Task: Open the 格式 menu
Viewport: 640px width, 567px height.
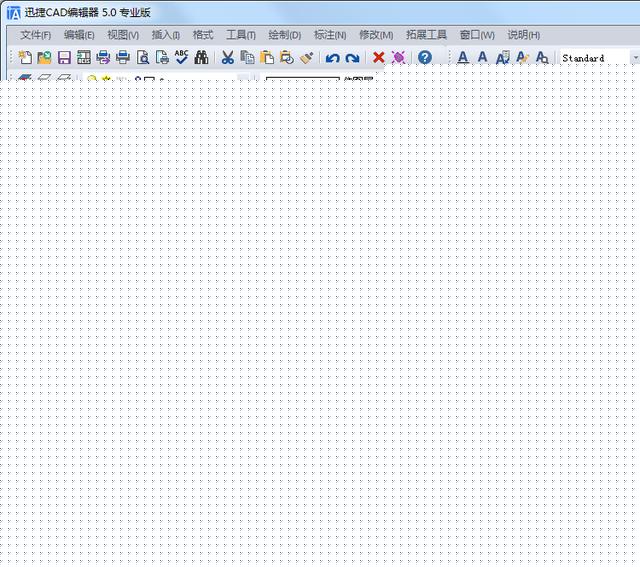Action: coord(203,35)
